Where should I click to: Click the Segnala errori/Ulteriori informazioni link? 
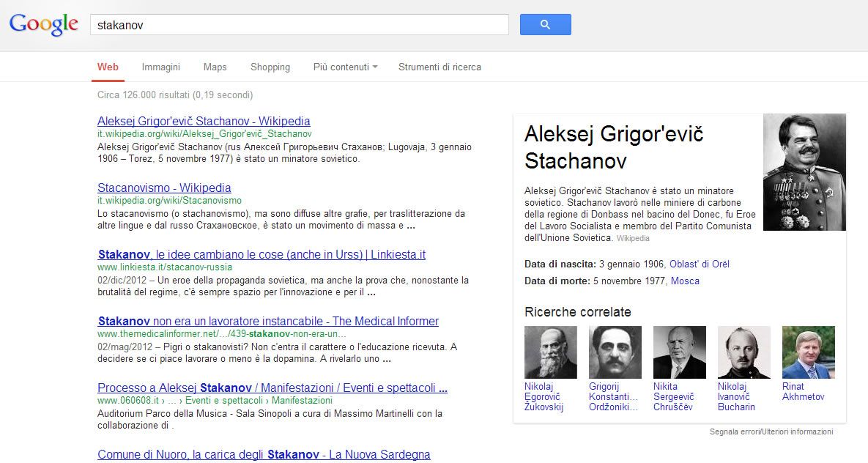point(771,432)
